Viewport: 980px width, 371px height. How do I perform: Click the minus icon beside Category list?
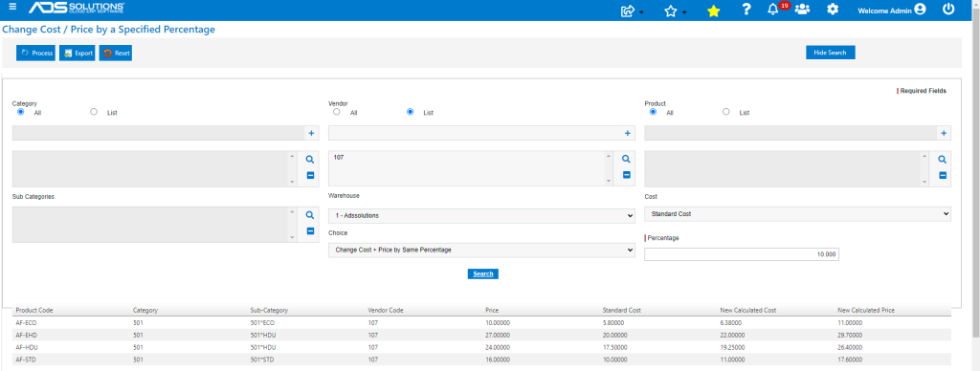pyautogui.click(x=310, y=176)
